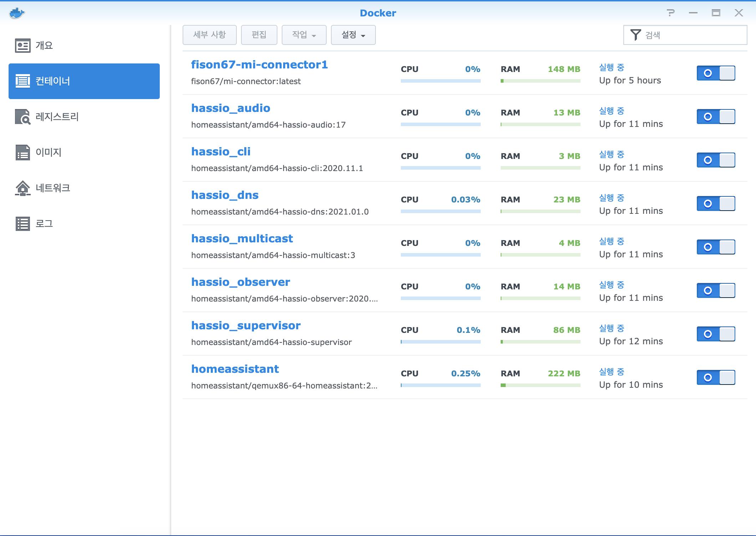756x536 pixels.
Task: Toggle off the homeassistant container switch
Action: (x=716, y=377)
